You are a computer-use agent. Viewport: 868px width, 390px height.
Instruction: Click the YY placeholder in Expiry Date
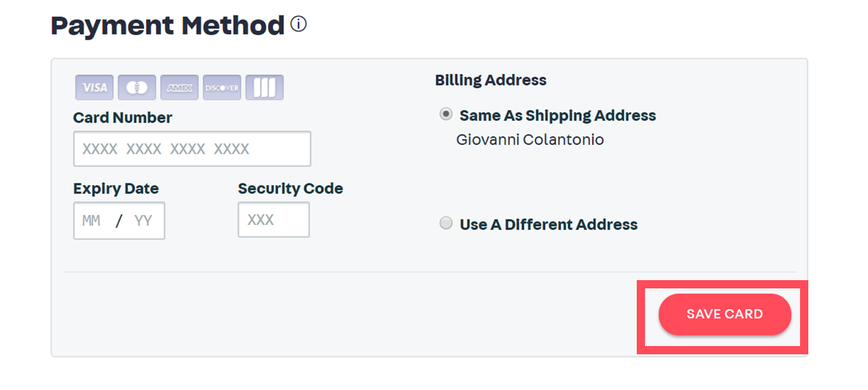143,221
